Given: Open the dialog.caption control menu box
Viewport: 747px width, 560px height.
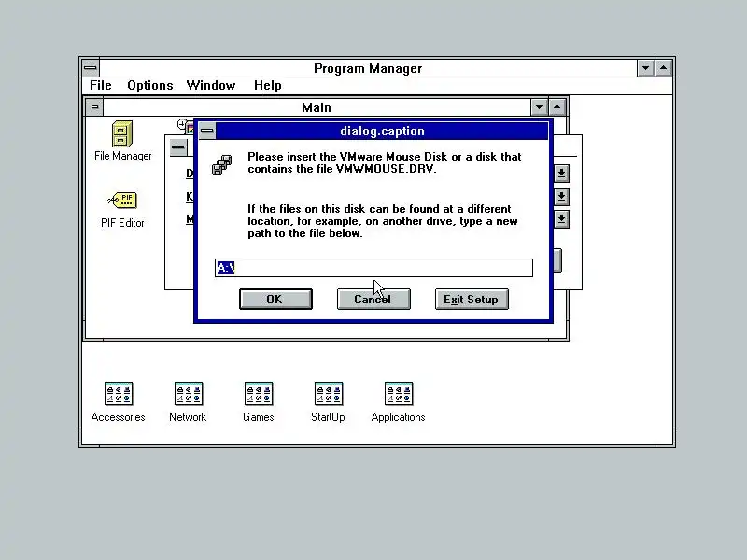Looking at the screenshot, I should [x=206, y=131].
